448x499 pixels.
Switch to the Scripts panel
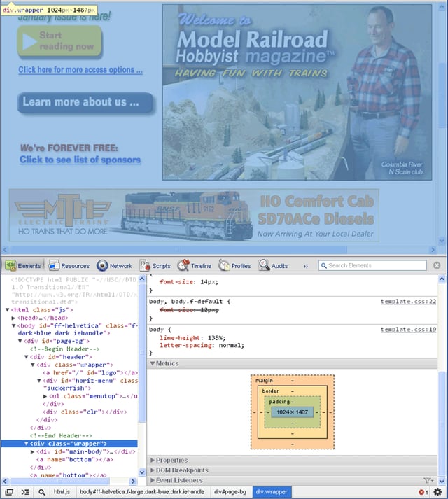tap(155, 265)
